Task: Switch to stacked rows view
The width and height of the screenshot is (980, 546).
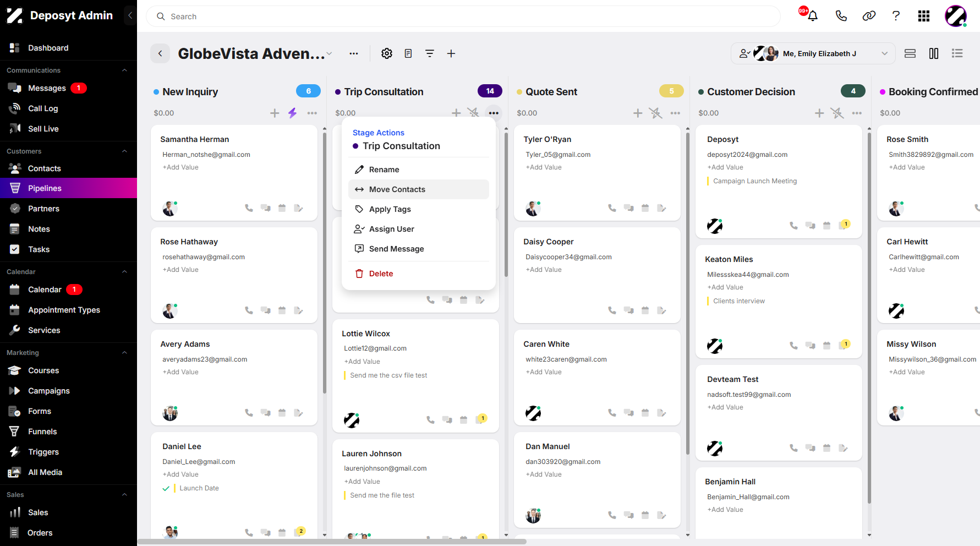Action: click(x=910, y=53)
